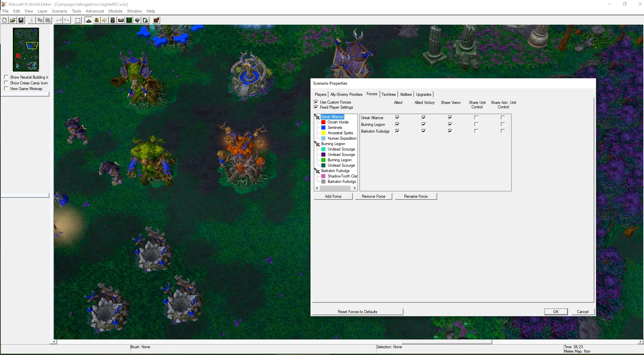
Task: Open the AI Editor green face icon
Action: click(129, 20)
